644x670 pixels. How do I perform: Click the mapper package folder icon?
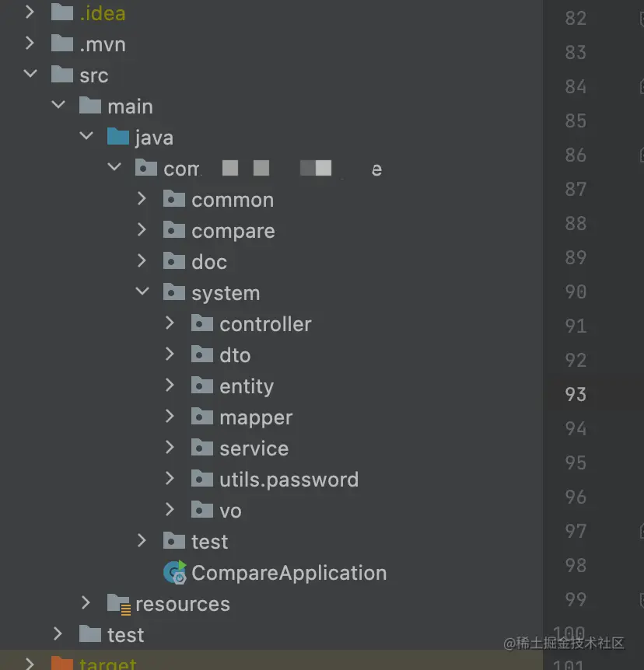202,417
